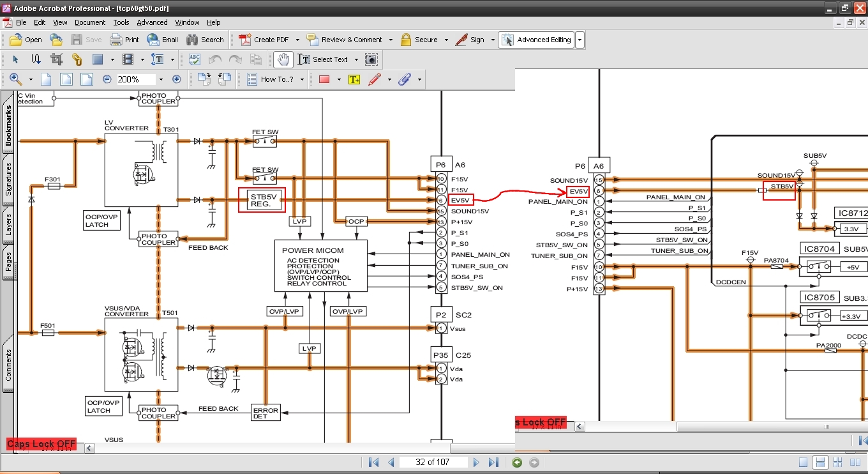Open the 200% zoom level dropdown
Screen dimensions: 868x474
161,79
